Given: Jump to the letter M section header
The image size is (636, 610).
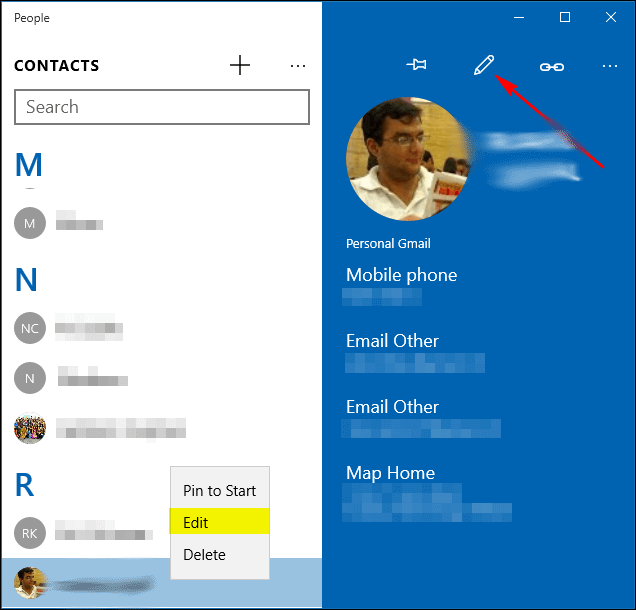Looking at the screenshot, I should (x=28, y=165).
